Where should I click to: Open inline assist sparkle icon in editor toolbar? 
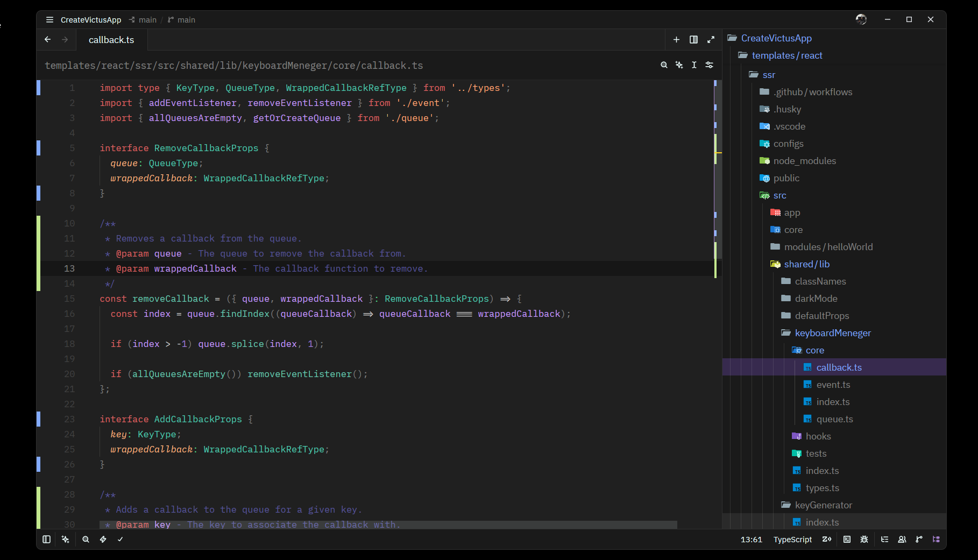pyautogui.click(x=679, y=65)
